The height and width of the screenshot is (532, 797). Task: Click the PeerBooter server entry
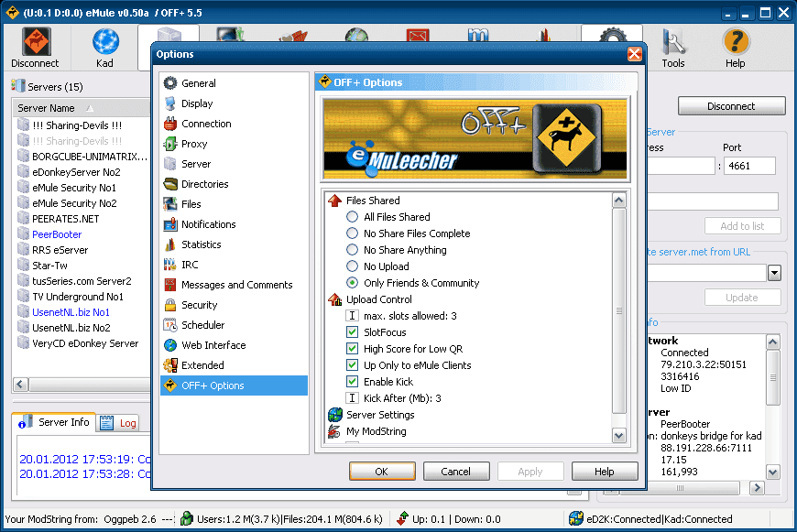57,234
